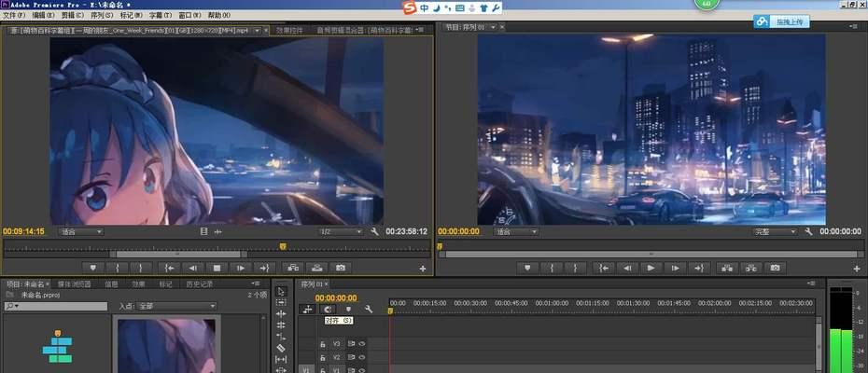Open timeline display settings wrench
The image size is (868, 373).
[x=369, y=310]
